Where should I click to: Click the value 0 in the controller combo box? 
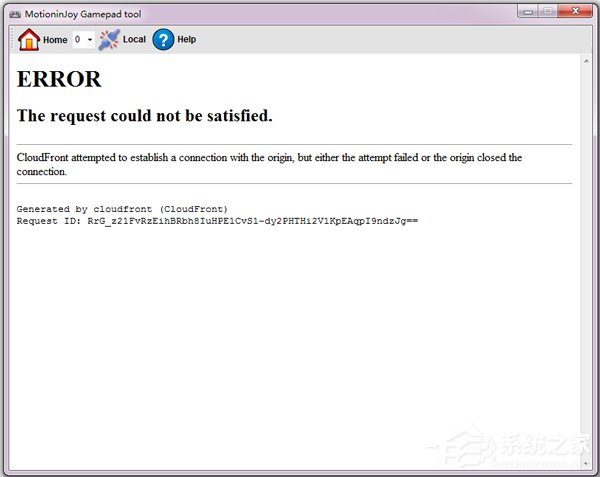(78, 39)
